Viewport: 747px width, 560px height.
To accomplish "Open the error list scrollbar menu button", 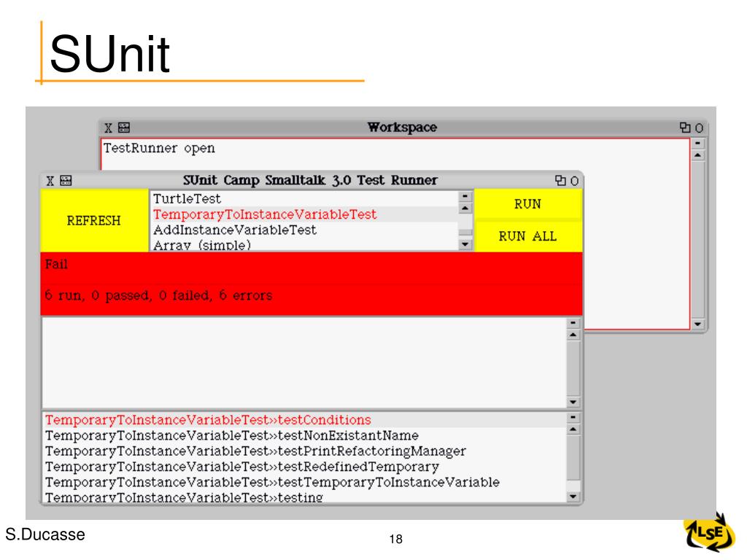I will coord(573,418).
